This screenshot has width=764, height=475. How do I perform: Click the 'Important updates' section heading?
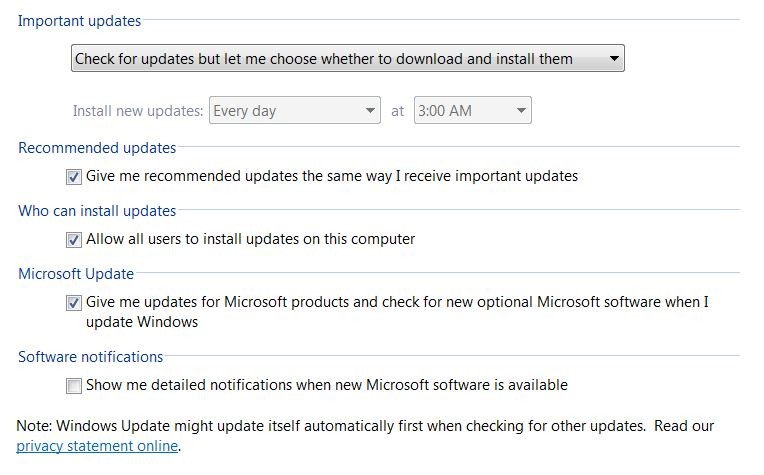click(79, 21)
